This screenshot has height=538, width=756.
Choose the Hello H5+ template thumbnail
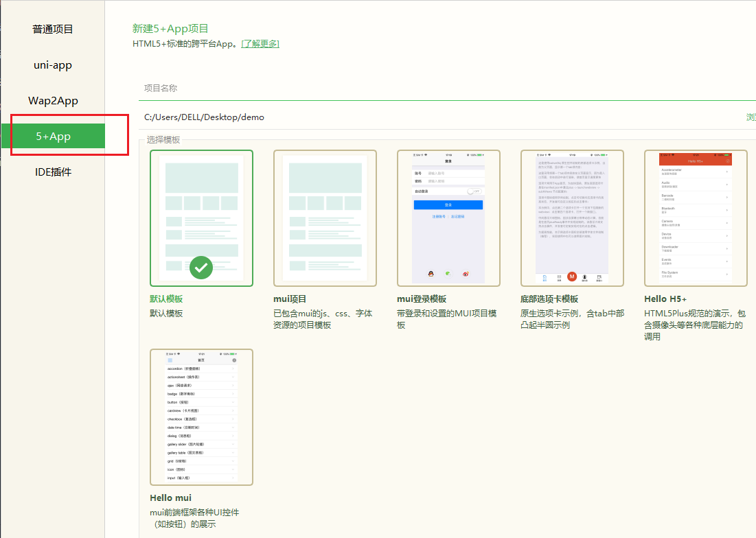point(696,218)
